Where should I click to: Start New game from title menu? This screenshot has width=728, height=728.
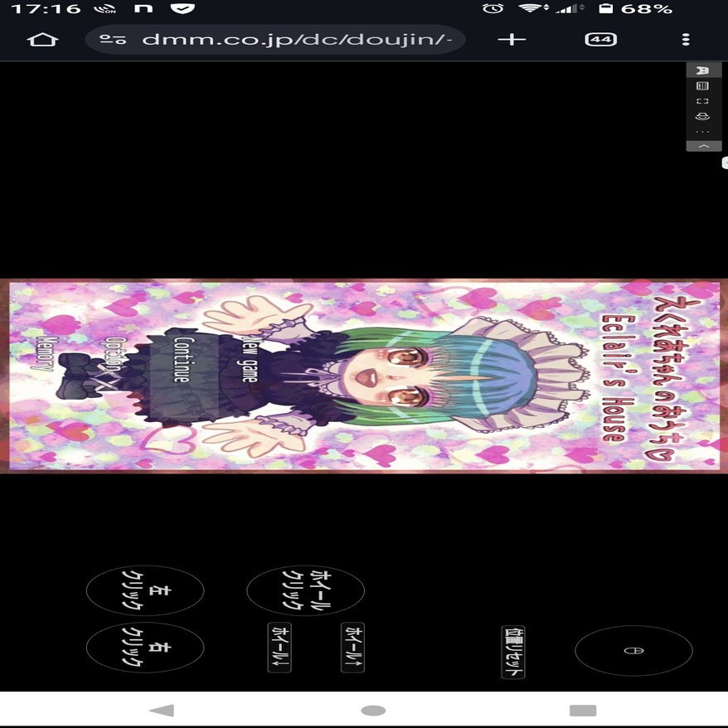click(x=250, y=358)
